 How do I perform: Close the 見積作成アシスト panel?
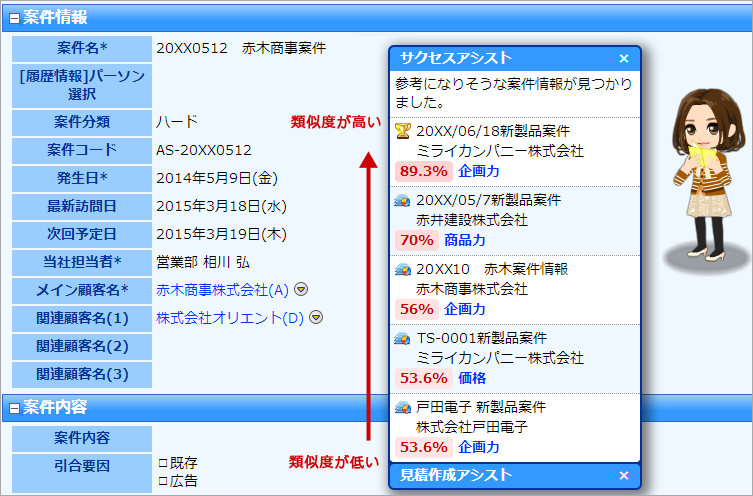[x=624, y=476]
